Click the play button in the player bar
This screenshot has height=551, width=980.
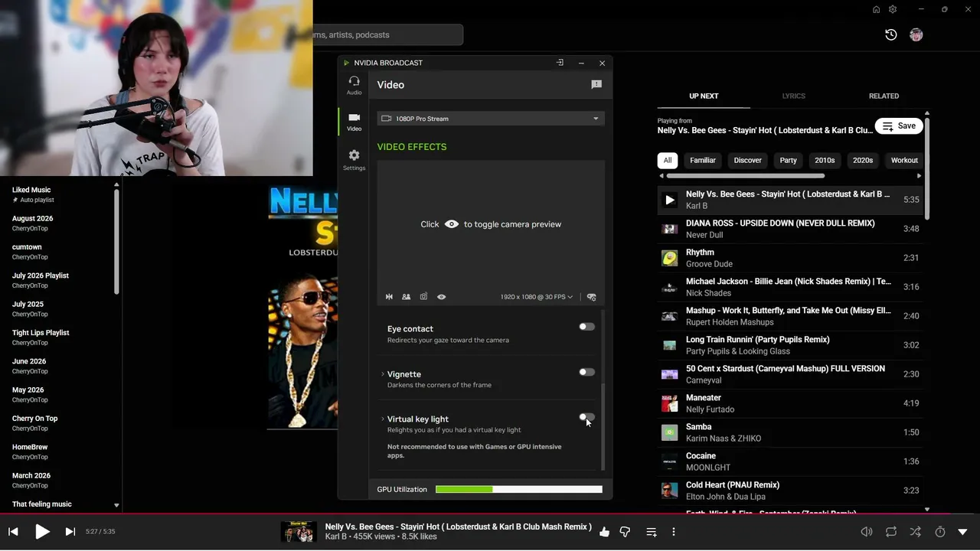42,532
